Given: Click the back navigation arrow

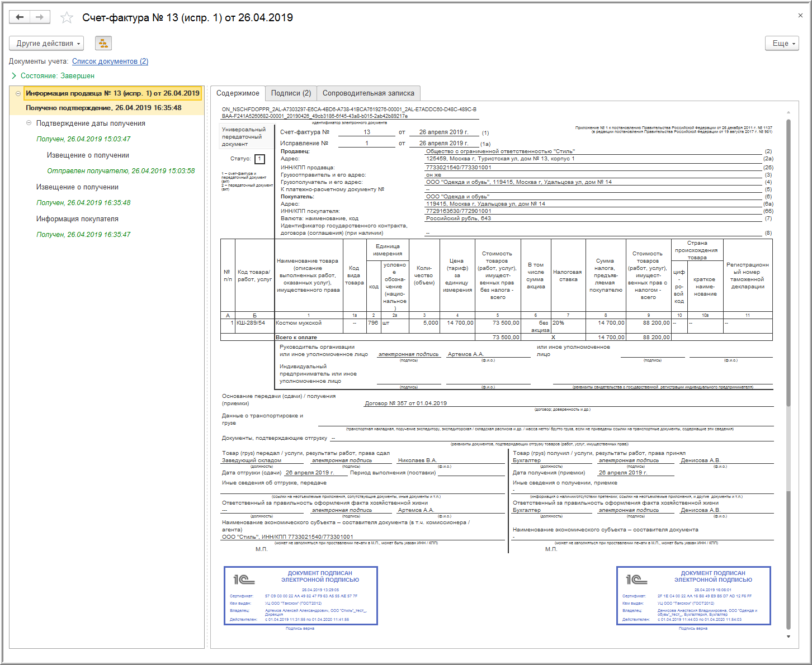Looking at the screenshot, I should pos(20,17).
